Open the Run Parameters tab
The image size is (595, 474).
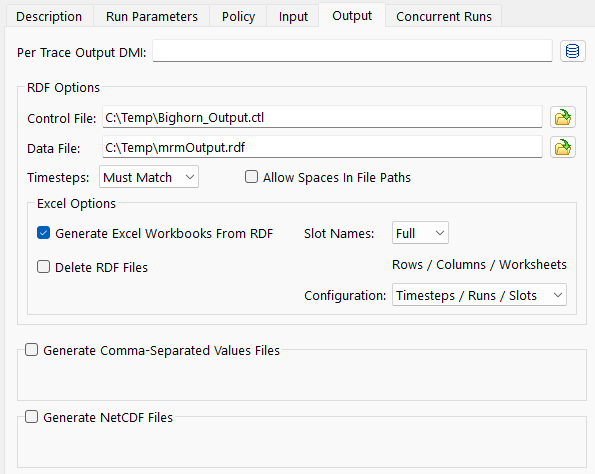[152, 17]
